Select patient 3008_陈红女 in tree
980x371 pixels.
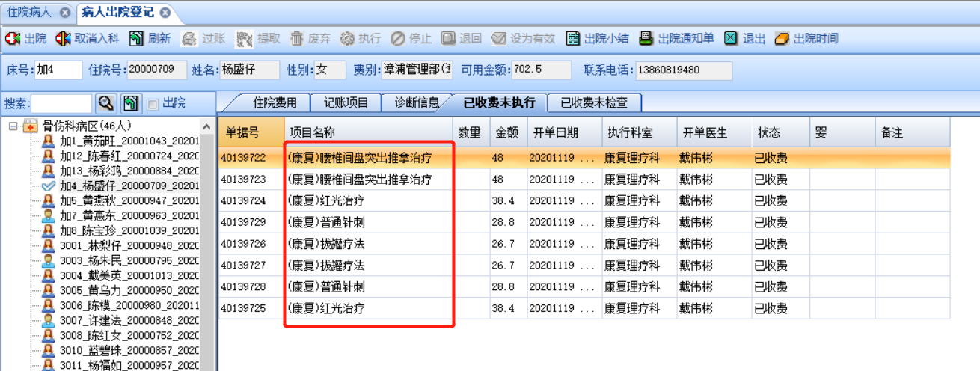(x=129, y=335)
